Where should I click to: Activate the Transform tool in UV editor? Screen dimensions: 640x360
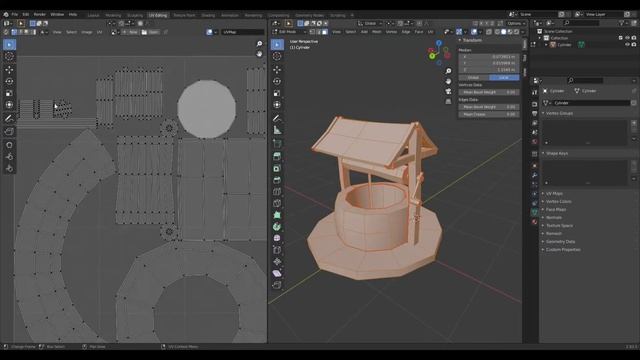9,105
